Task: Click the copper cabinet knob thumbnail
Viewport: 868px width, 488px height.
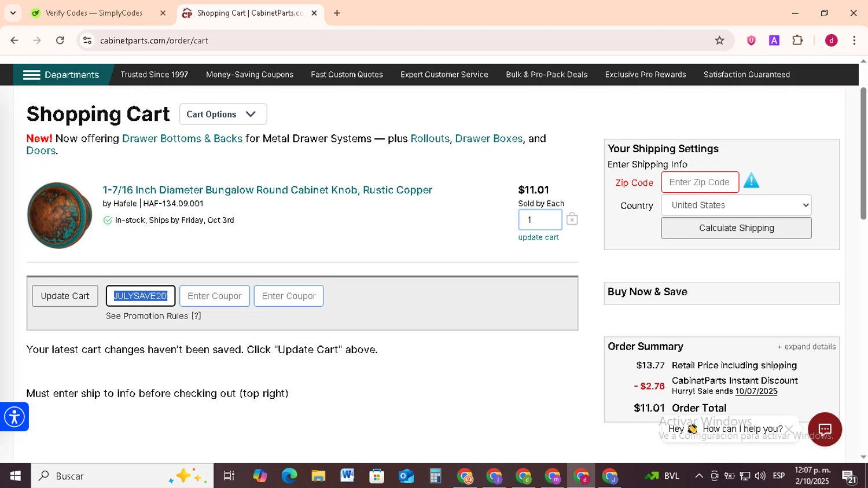Action: click(x=60, y=215)
